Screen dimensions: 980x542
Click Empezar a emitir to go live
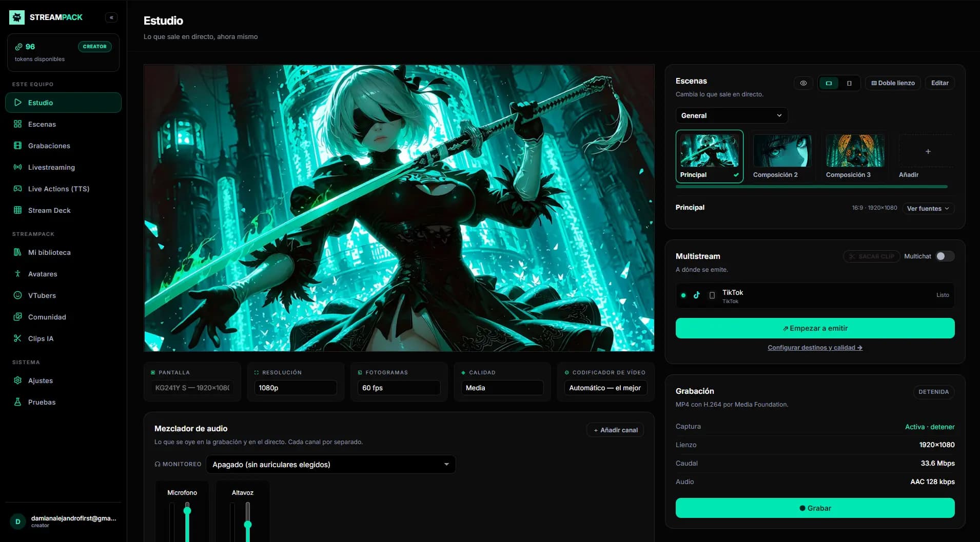(815, 328)
